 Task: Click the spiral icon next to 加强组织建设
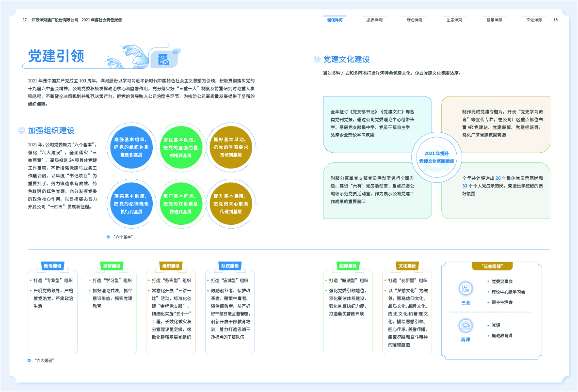21,130
